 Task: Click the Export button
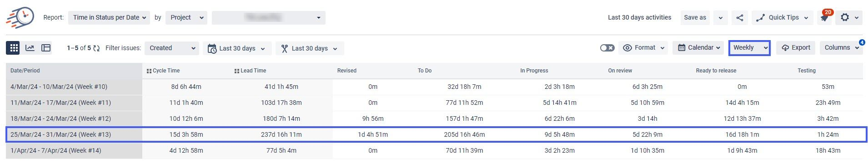[x=796, y=48]
